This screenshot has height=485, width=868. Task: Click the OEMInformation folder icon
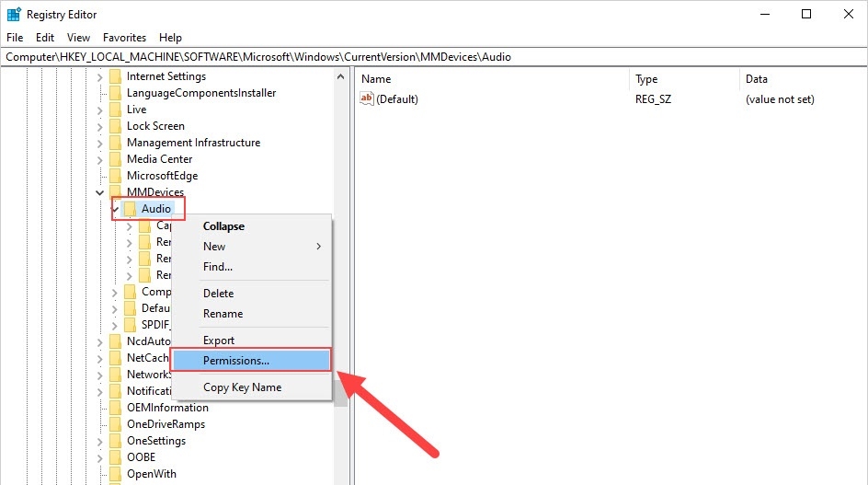[x=115, y=408]
